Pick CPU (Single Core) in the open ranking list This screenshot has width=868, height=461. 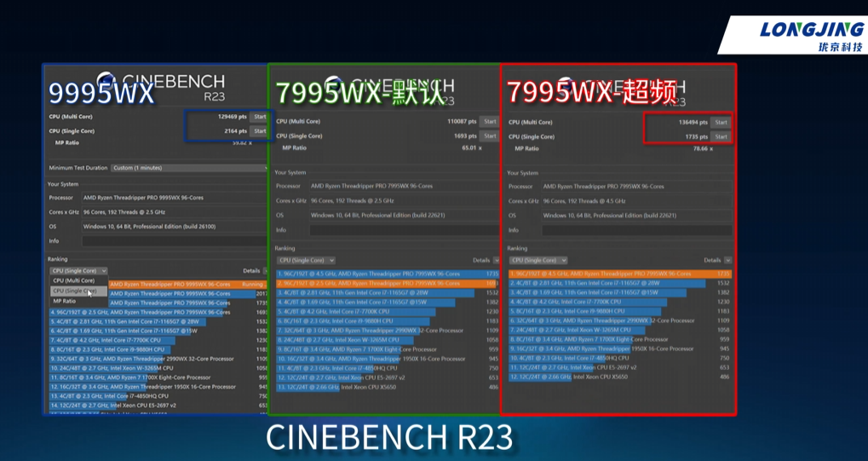click(75, 291)
